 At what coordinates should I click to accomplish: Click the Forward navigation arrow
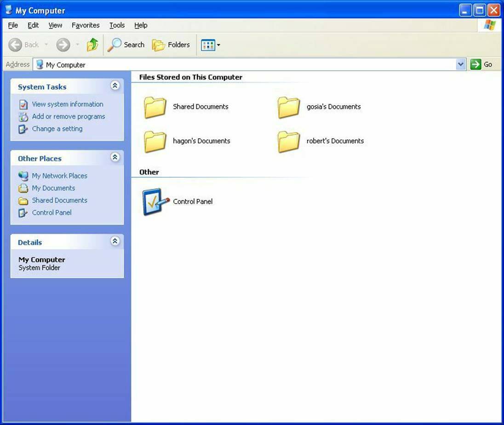(63, 45)
